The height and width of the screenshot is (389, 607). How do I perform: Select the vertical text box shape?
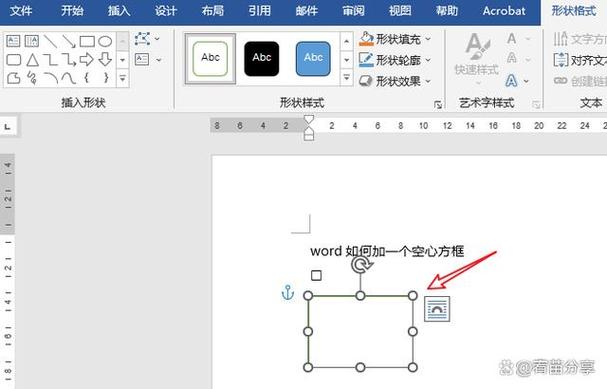[32, 41]
